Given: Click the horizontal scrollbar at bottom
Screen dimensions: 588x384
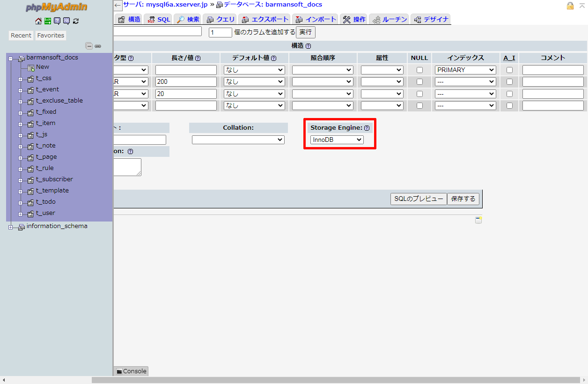Looking at the screenshot, I should coord(328,380).
